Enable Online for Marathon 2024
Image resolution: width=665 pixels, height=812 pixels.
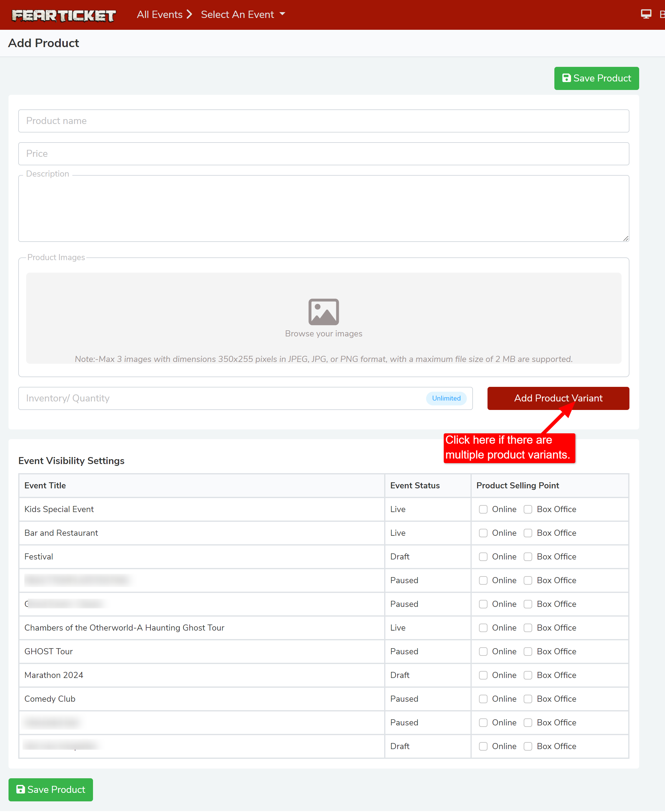click(x=483, y=675)
